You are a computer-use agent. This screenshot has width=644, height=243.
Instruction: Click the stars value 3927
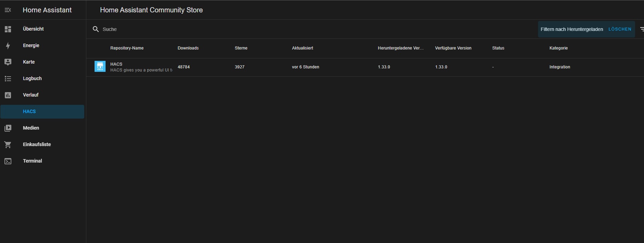240,67
